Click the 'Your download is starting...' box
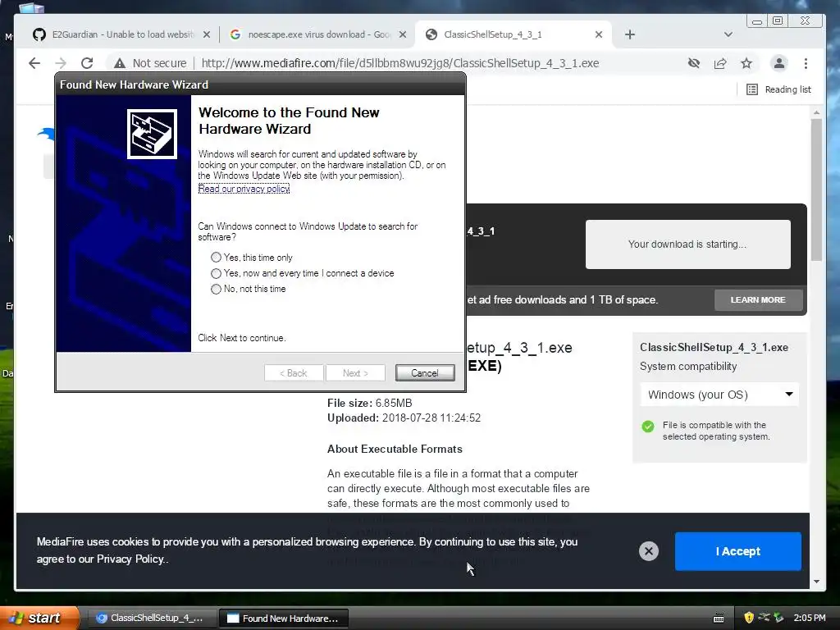Screen dimensions: 840x630 [688, 244]
